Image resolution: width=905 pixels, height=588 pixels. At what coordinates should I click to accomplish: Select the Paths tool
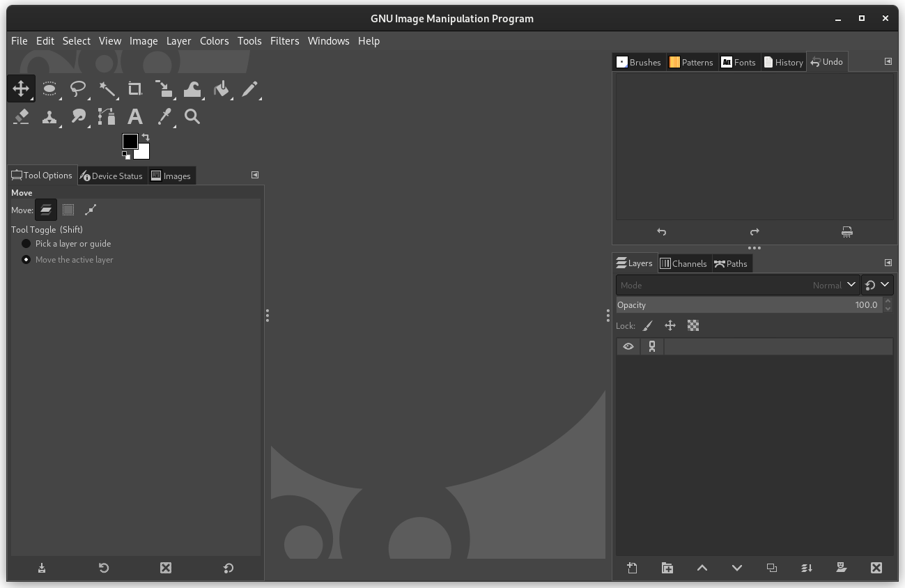pyautogui.click(x=107, y=116)
